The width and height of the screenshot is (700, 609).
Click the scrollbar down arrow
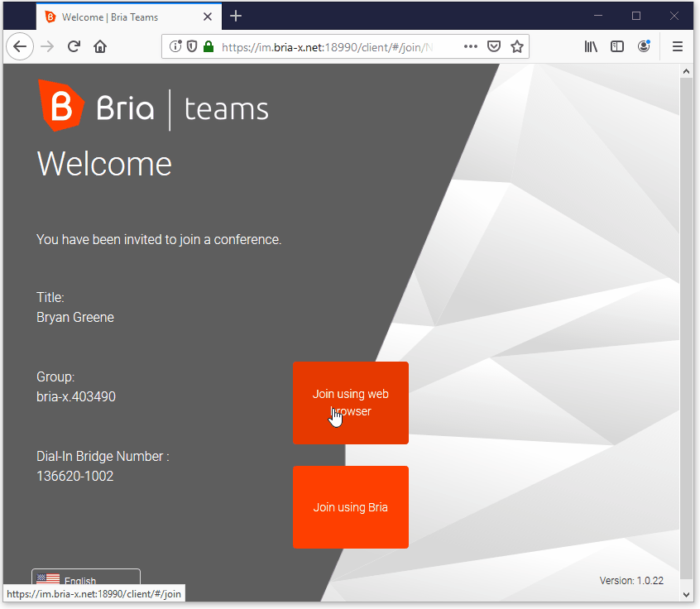686,594
